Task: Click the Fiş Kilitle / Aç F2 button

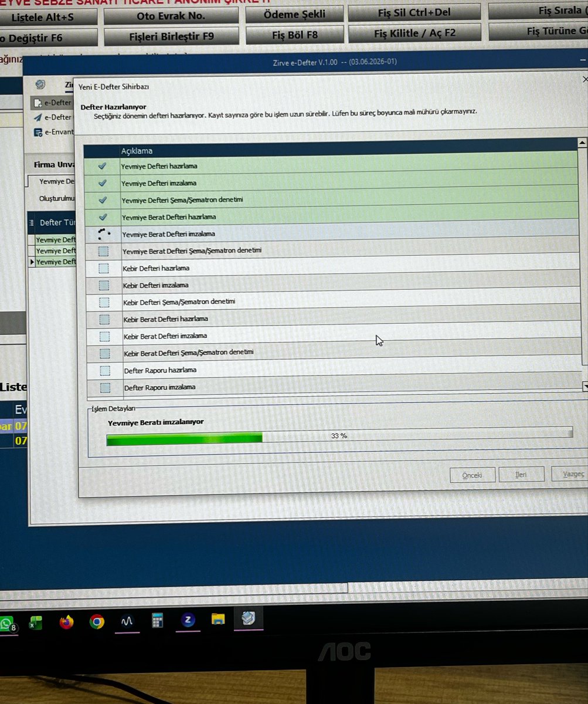Action: coord(414,33)
